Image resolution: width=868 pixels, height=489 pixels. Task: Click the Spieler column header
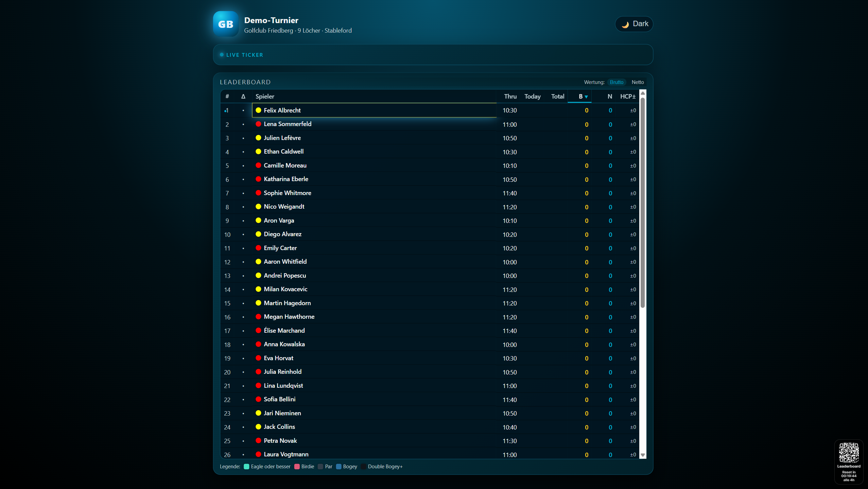tap(265, 97)
